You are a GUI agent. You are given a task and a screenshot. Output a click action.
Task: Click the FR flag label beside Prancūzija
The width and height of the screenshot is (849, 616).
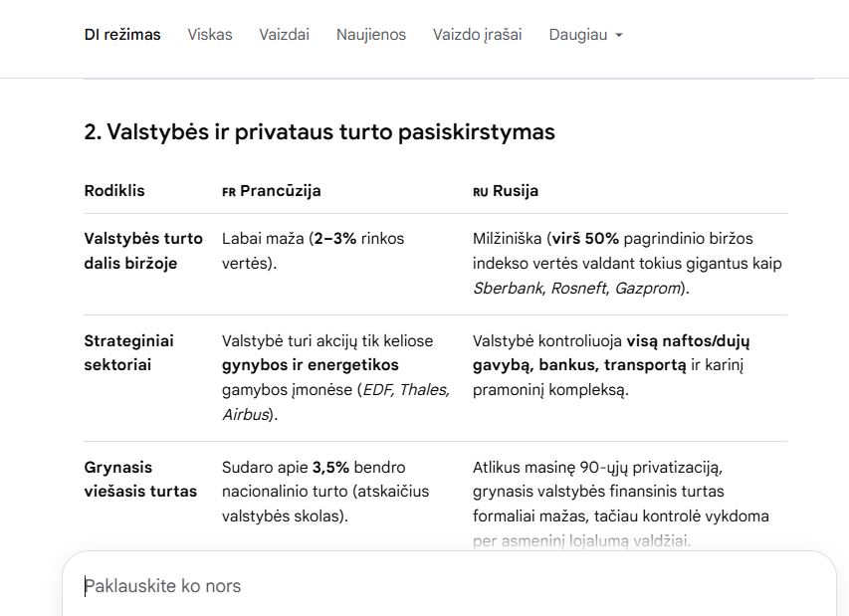click(x=229, y=192)
